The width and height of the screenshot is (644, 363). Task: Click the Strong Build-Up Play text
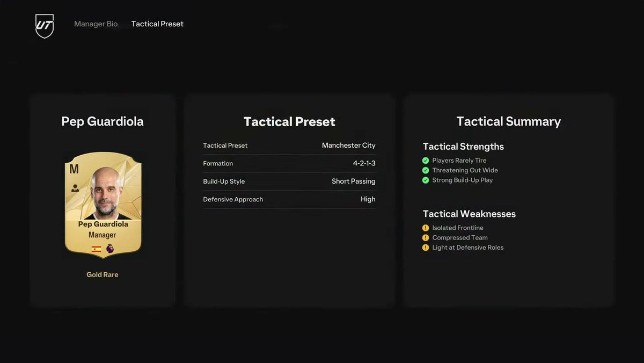point(463,180)
